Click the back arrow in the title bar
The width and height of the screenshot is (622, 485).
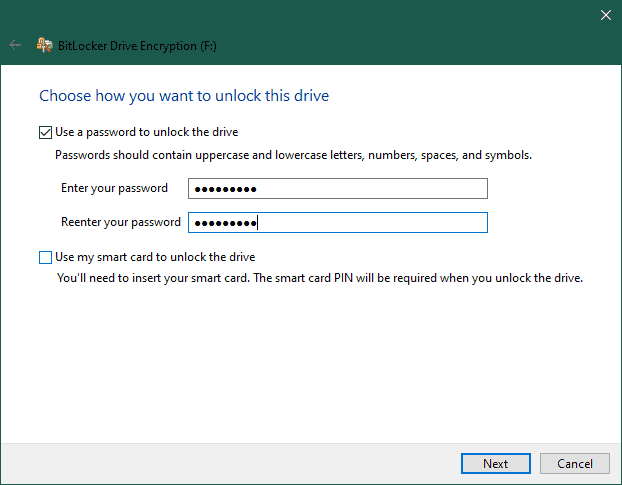[x=15, y=45]
